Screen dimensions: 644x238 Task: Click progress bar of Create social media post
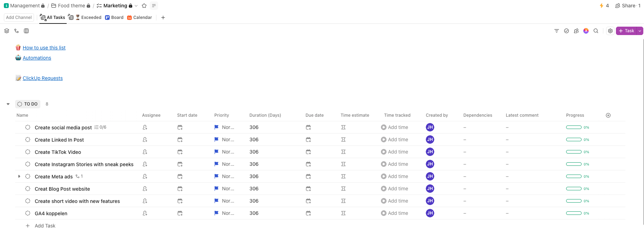(x=573, y=127)
